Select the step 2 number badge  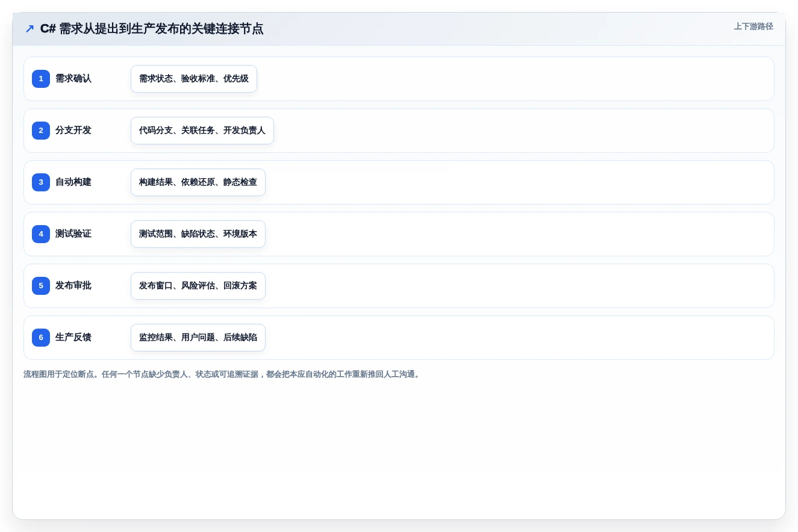point(41,131)
